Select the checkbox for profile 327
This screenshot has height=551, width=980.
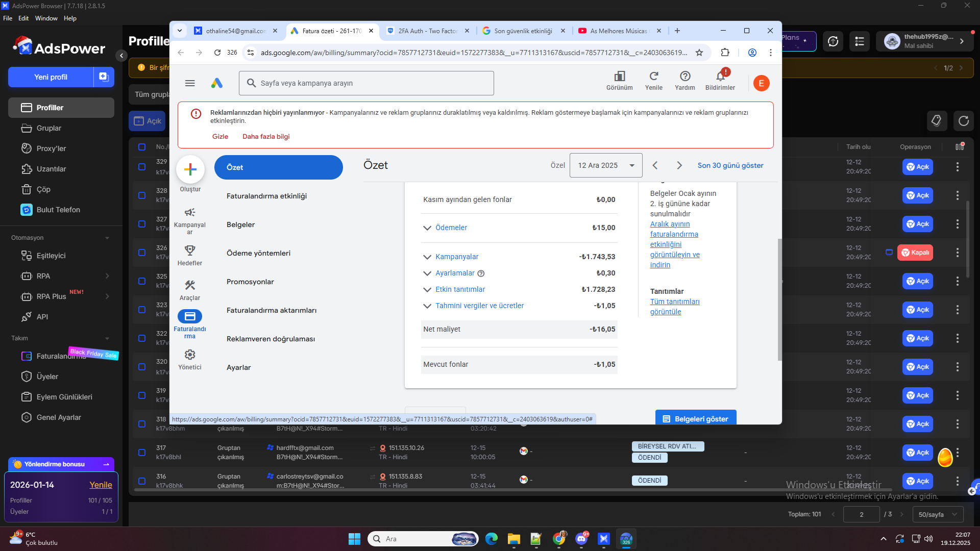pos(142,224)
